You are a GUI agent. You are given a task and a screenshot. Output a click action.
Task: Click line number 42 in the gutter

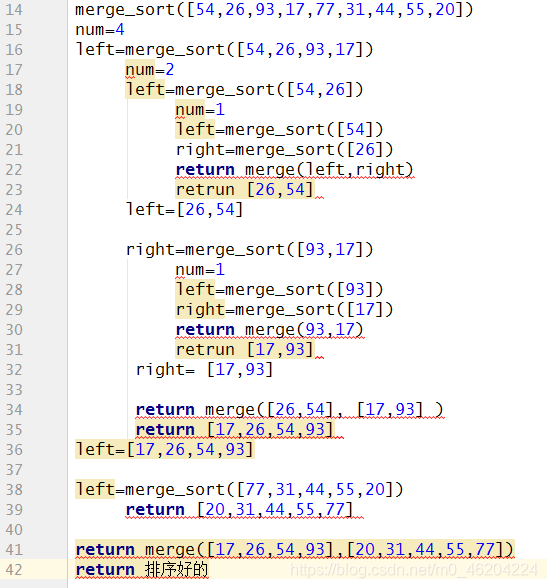14,570
